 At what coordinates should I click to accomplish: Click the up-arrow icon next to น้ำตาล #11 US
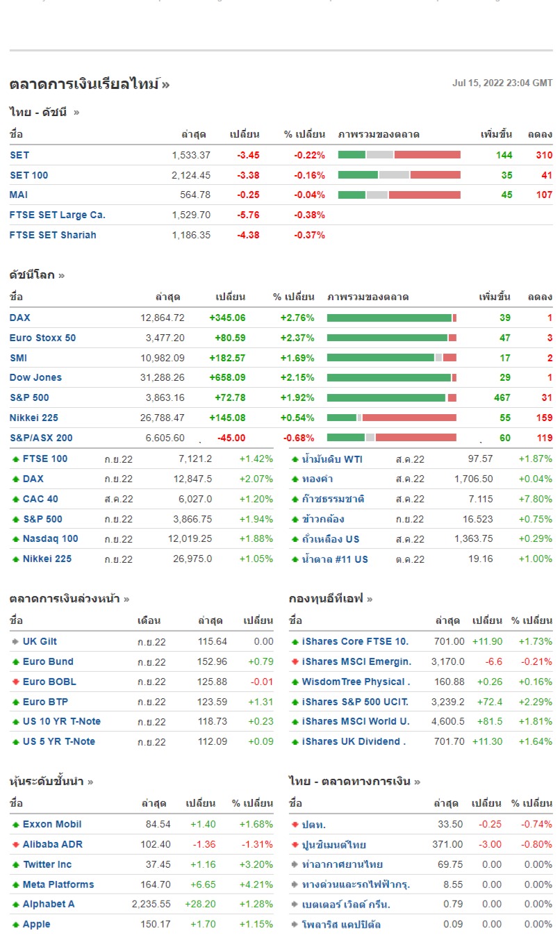[x=295, y=559]
